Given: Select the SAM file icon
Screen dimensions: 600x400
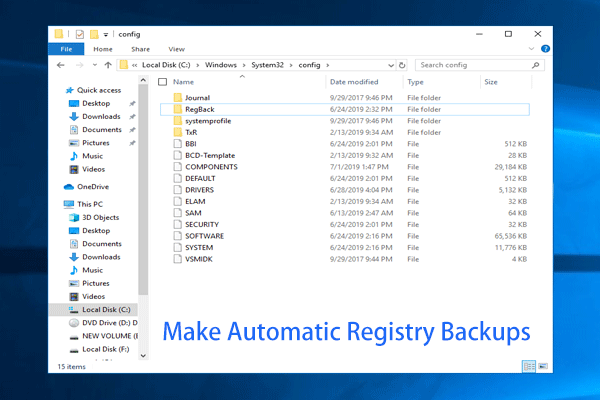Looking at the screenshot, I should [x=178, y=213].
